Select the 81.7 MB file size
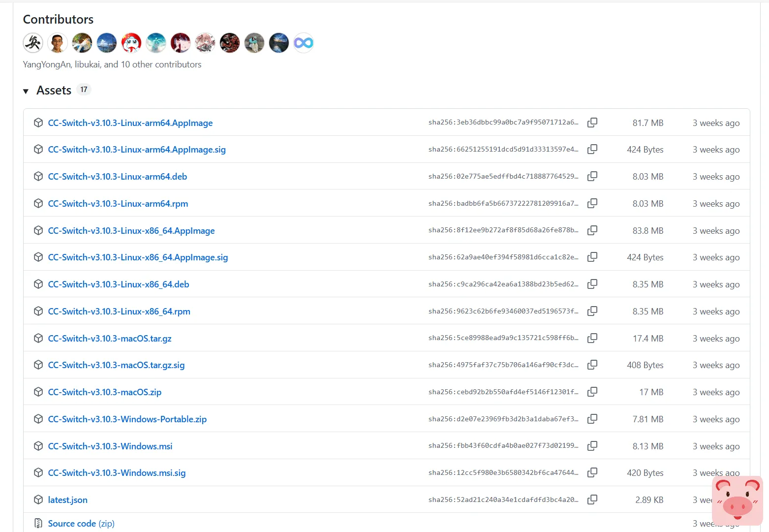Image resolution: width=769 pixels, height=532 pixels. (x=648, y=123)
